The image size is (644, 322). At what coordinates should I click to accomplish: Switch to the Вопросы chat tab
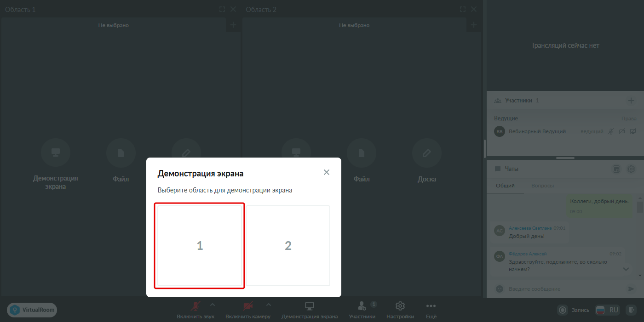(542, 186)
